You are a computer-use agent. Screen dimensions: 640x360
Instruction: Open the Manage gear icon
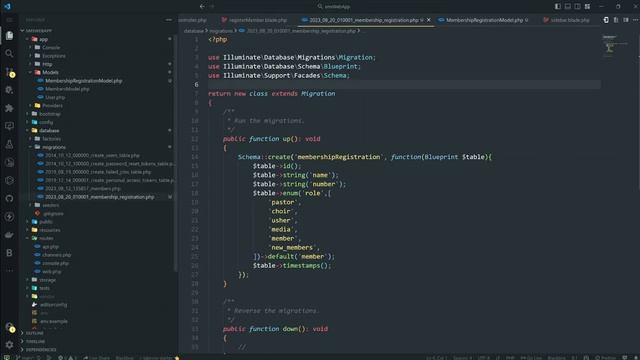click(9, 344)
